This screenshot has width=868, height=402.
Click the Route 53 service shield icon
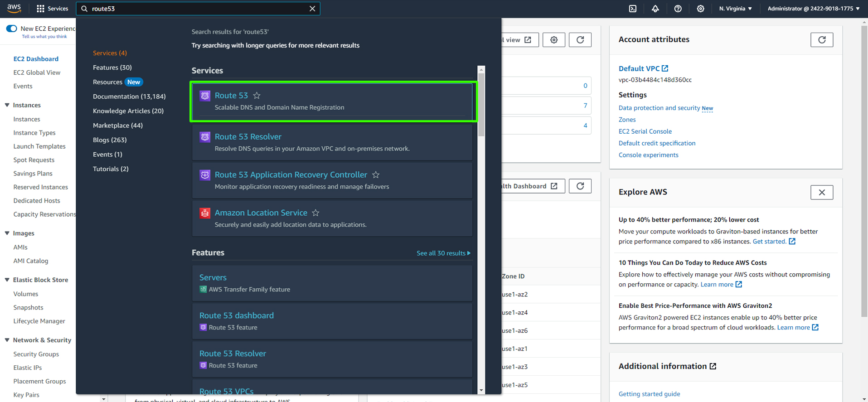pyautogui.click(x=205, y=96)
